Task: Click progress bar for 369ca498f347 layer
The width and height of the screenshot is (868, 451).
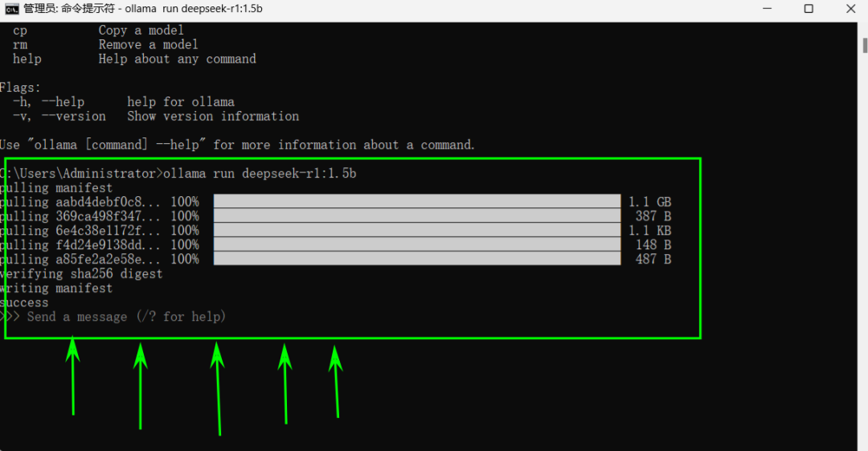Action: [x=417, y=215]
